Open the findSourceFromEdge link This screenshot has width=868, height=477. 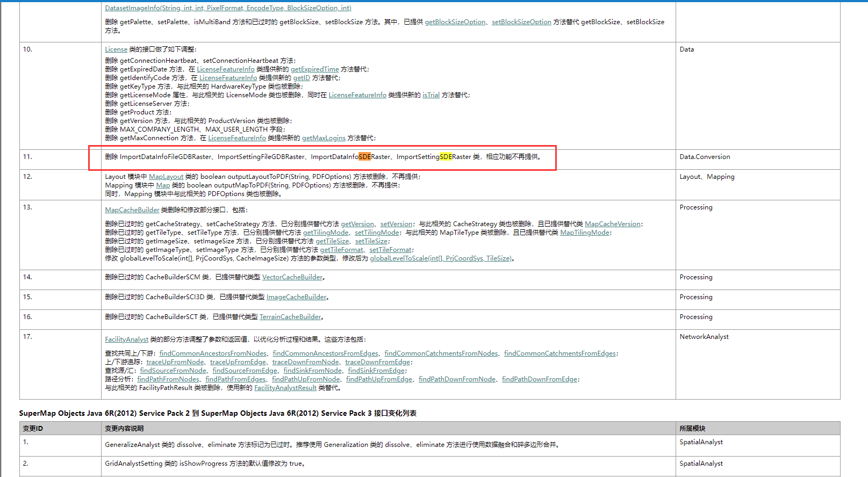click(x=245, y=371)
